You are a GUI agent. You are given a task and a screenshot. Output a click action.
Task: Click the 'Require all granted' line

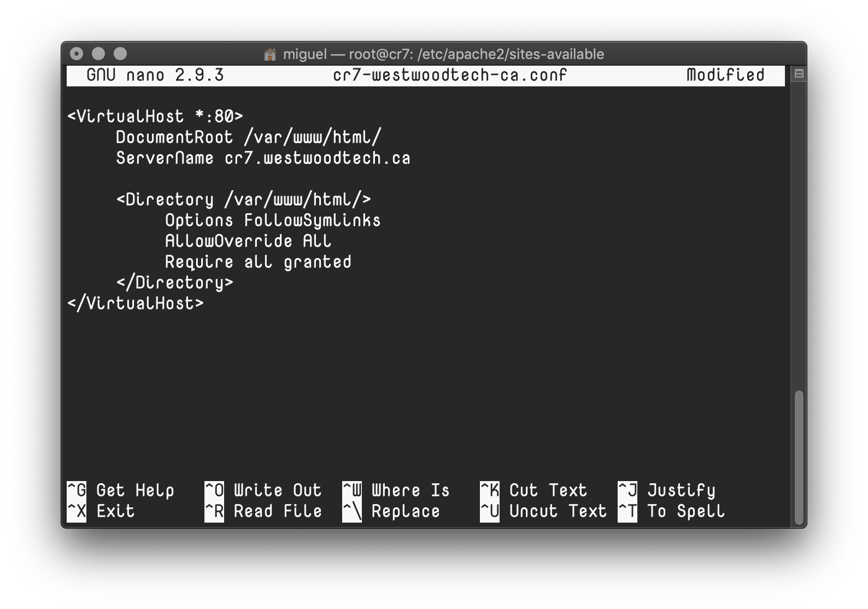click(258, 262)
